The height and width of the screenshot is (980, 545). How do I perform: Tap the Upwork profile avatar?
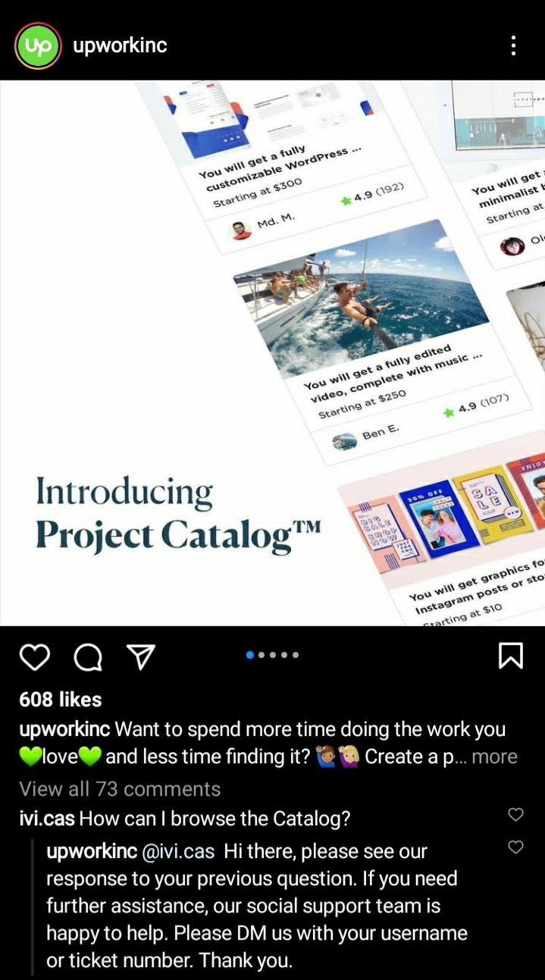(38, 45)
